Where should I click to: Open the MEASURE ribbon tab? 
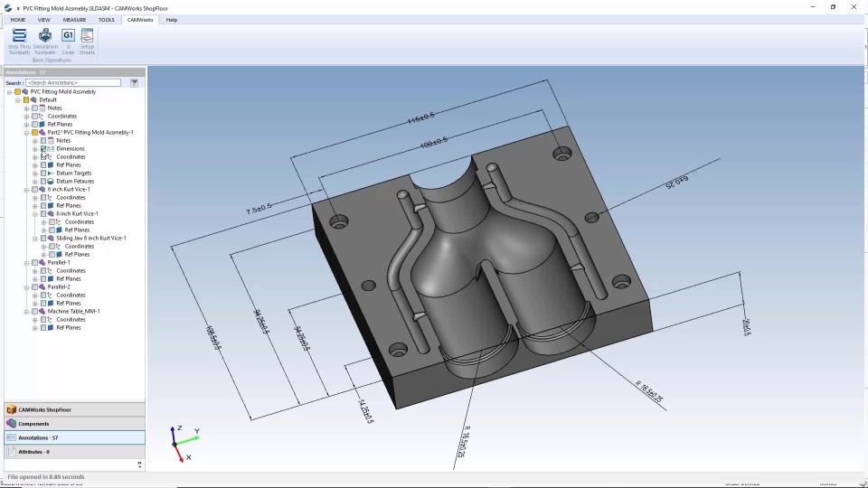[74, 20]
